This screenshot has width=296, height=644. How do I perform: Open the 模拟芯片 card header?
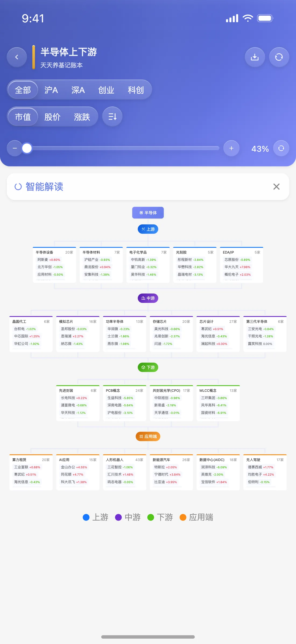[78, 321]
